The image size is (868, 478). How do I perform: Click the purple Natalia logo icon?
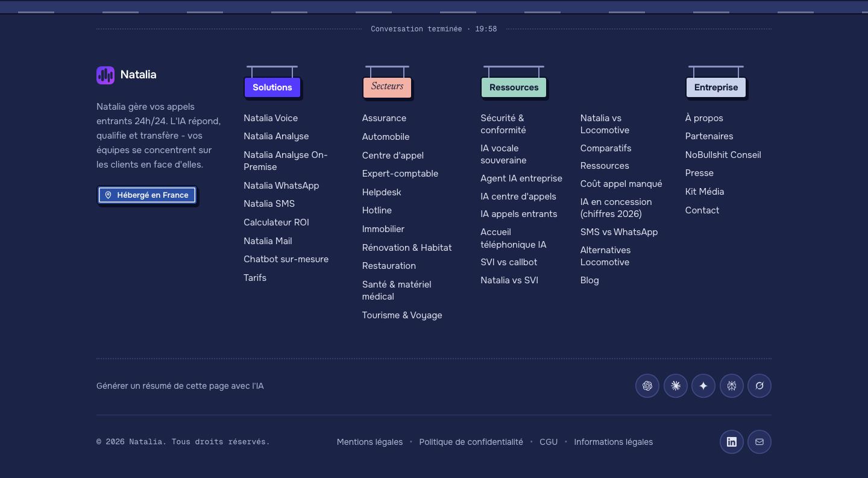click(x=105, y=75)
